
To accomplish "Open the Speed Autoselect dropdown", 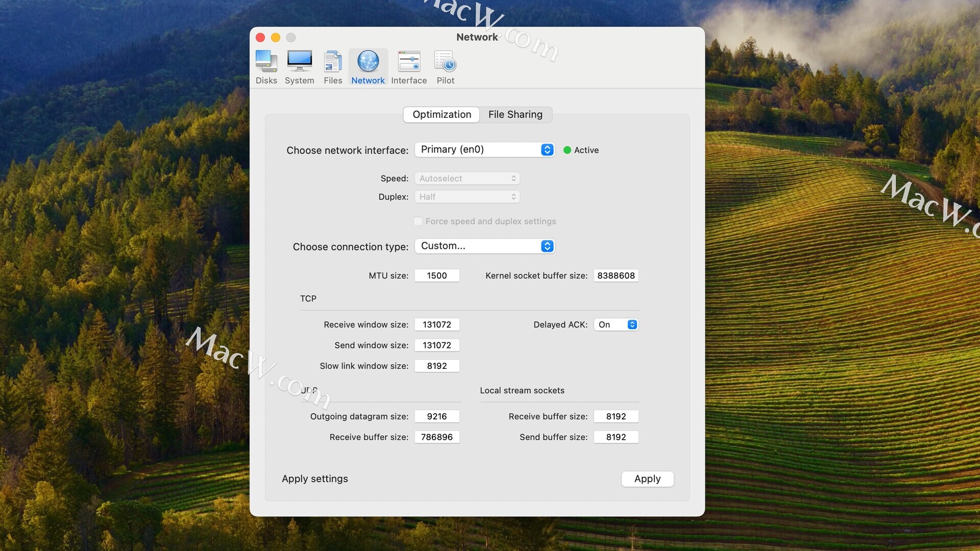I will point(467,179).
